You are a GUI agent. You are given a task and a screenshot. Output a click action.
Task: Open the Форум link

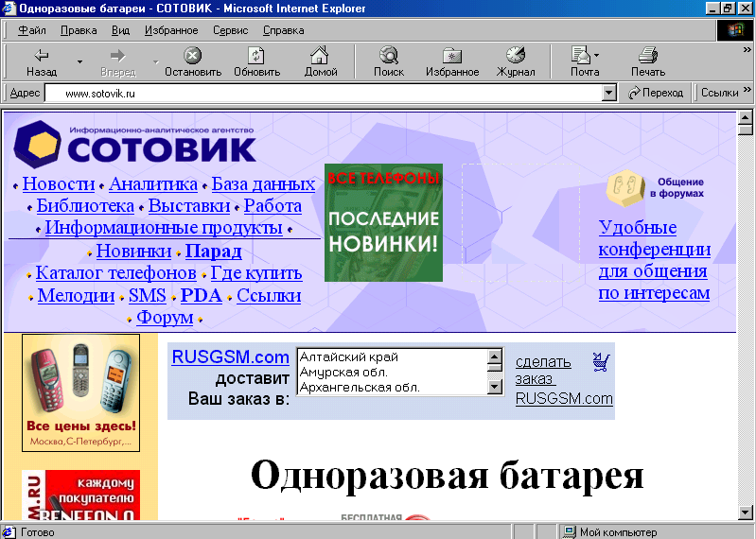[x=165, y=318]
